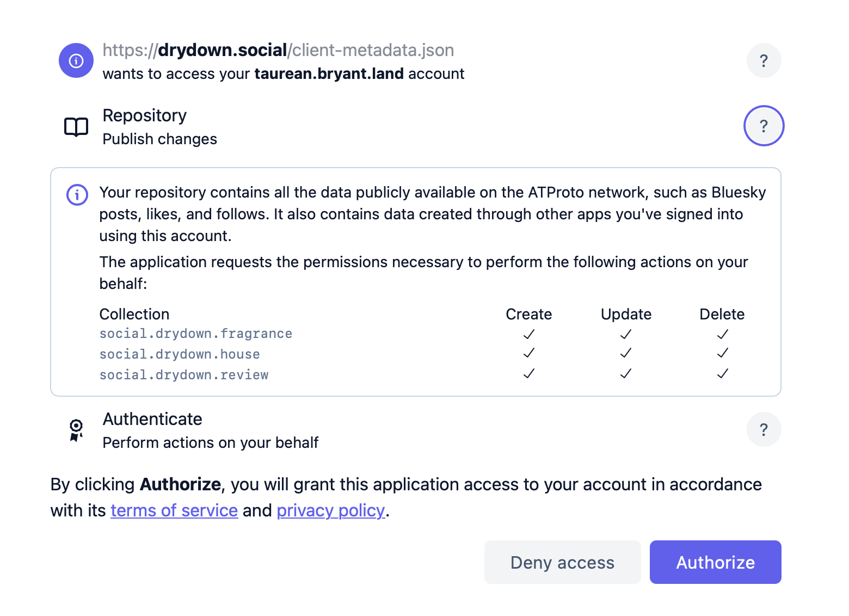The height and width of the screenshot is (616, 849).
Task: Click the blue info icon beside client-metadata URL
Action: tap(76, 60)
